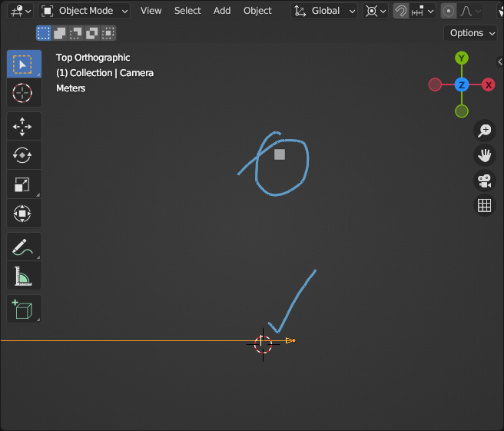Screen dimensions: 504x431
Task: Open the Add menu
Action: pos(222,11)
